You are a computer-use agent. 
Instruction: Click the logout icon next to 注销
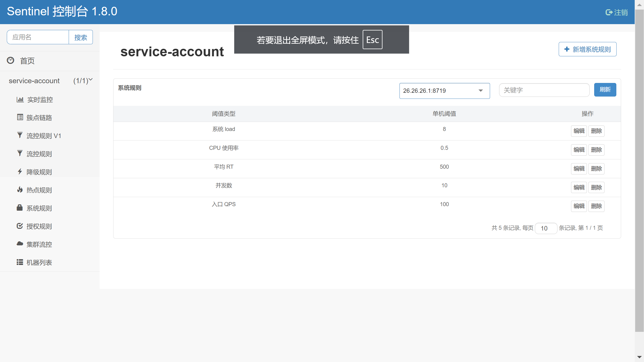[609, 12]
